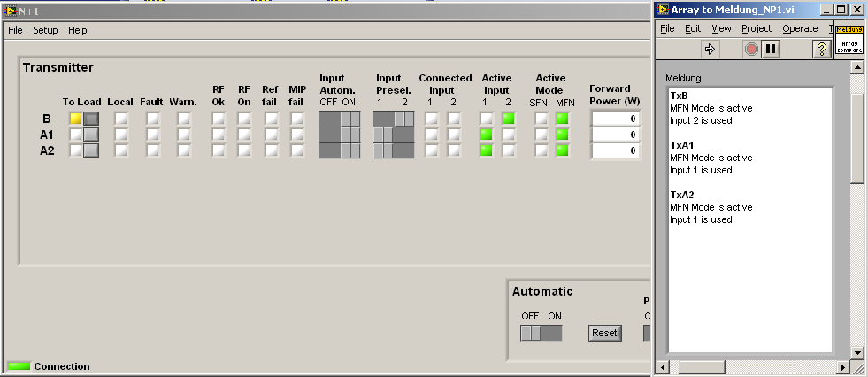Click Local indicator for transmitter B
The width and height of the screenshot is (868, 377).
point(120,119)
